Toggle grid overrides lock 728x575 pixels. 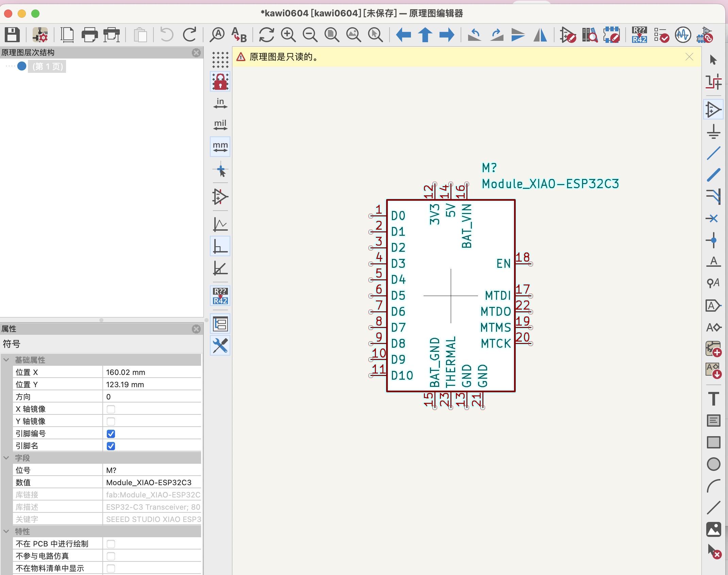[220, 81]
